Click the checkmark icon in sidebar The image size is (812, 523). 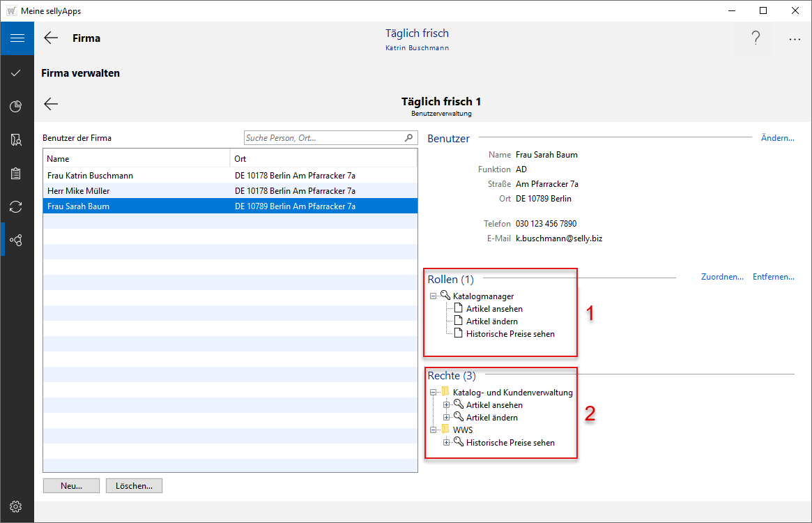[17, 73]
